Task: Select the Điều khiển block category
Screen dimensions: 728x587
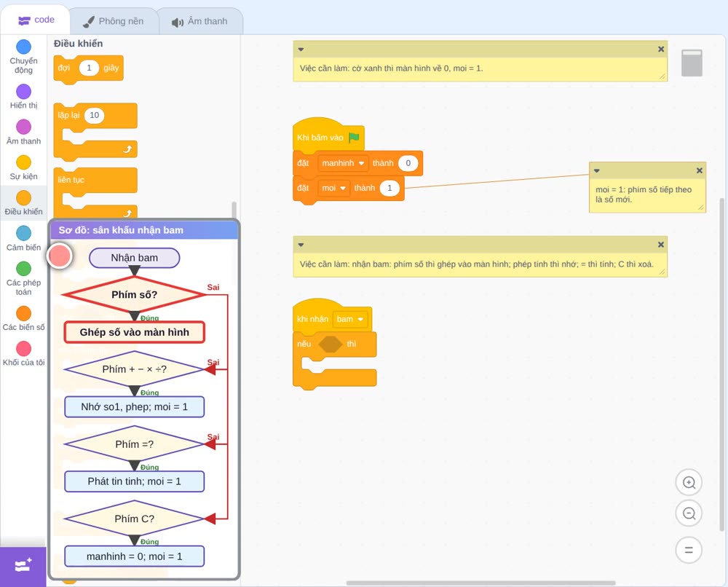Action: [23, 203]
